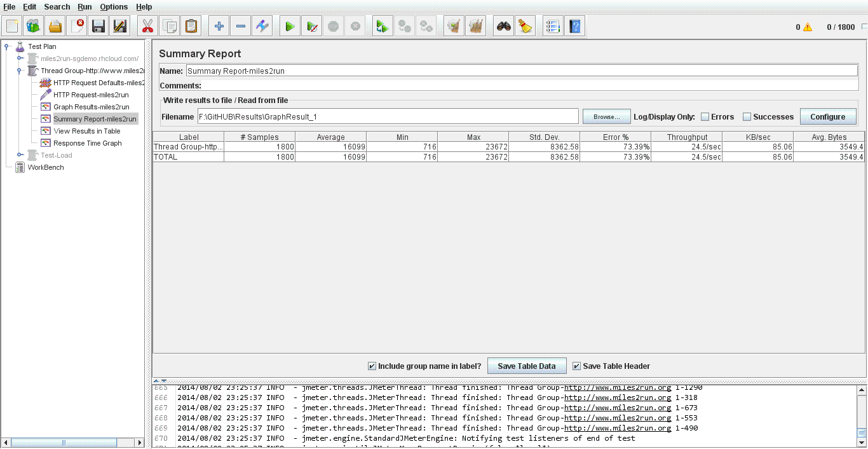The width and height of the screenshot is (868, 449).
Task: Expand the Test-Load tree node
Action: 20,155
